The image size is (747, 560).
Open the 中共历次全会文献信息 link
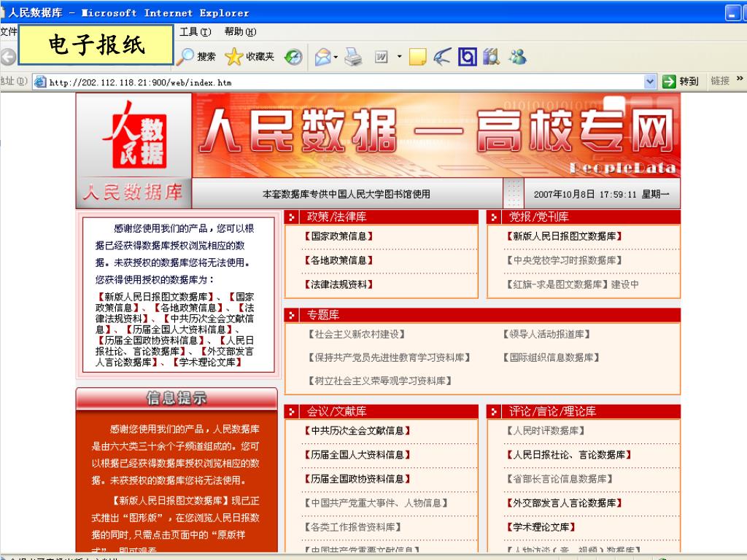[x=357, y=431]
